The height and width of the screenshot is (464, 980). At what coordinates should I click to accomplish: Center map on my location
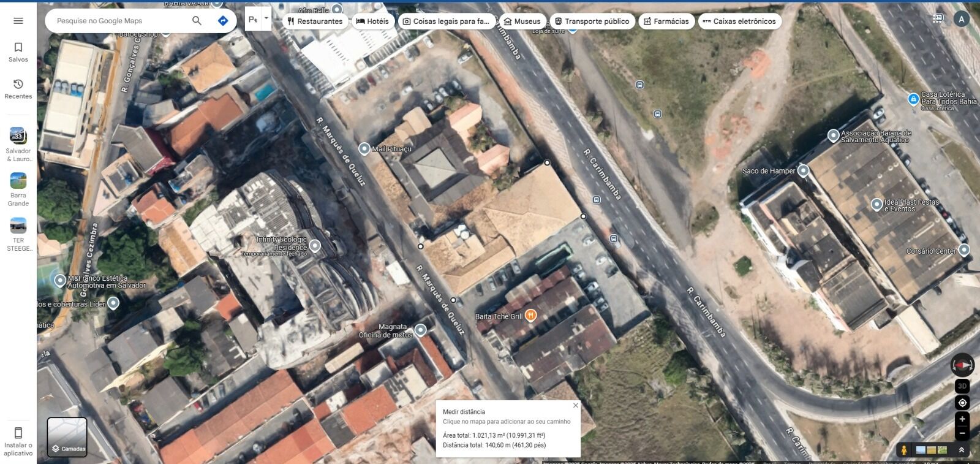point(962,403)
